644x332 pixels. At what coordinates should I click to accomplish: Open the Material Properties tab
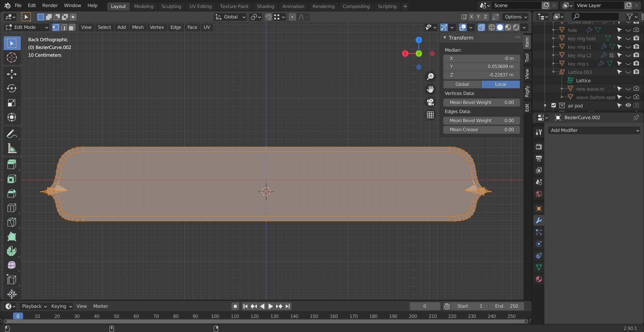click(x=538, y=279)
